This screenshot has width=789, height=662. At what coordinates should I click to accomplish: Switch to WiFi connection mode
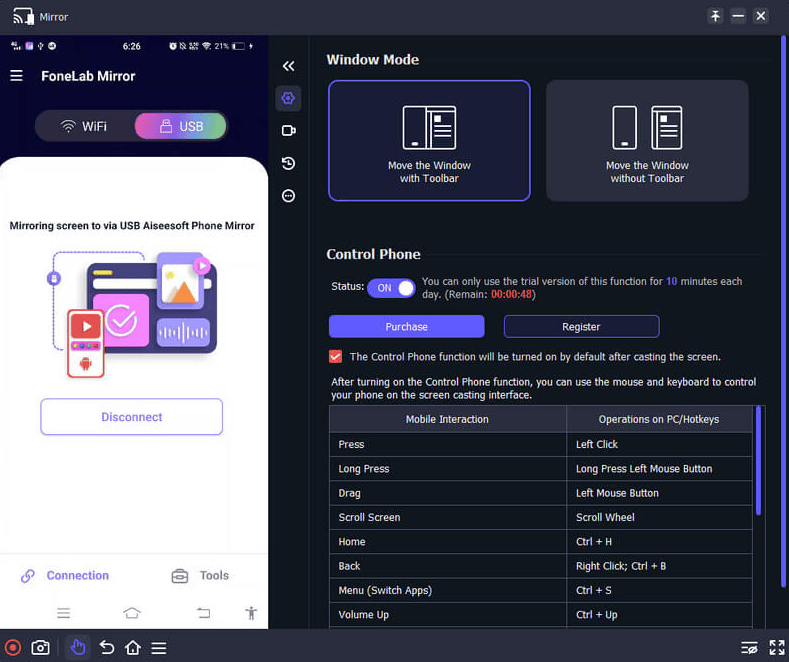tap(84, 126)
